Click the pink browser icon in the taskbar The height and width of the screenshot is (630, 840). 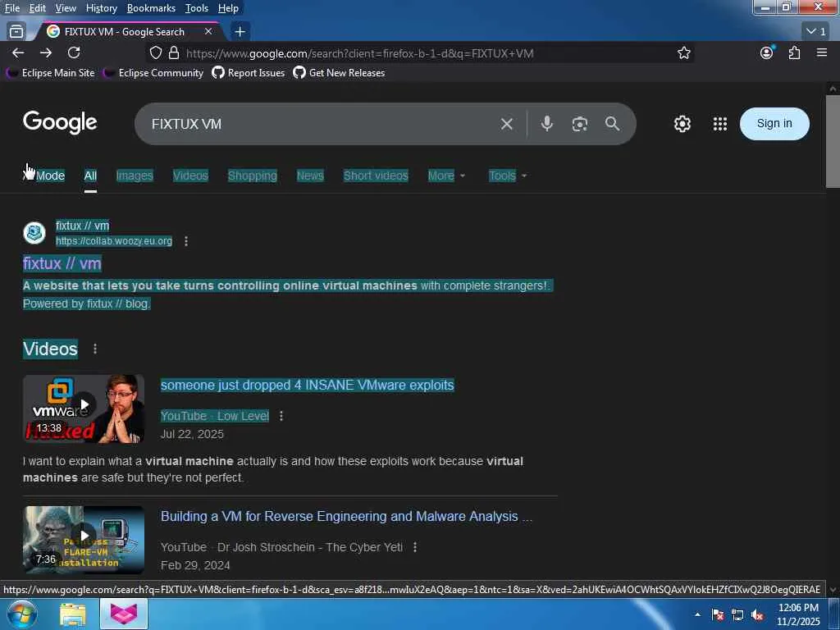point(124,614)
